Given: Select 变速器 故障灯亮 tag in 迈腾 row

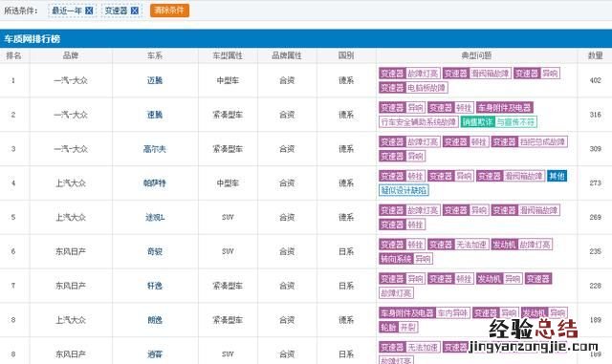Looking at the screenshot, I should 409,74.
